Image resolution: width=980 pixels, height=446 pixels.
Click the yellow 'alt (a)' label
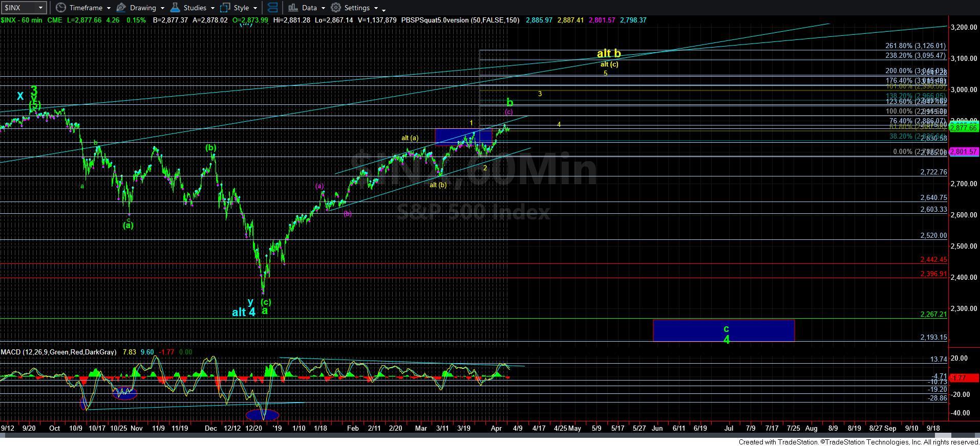[410, 138]
